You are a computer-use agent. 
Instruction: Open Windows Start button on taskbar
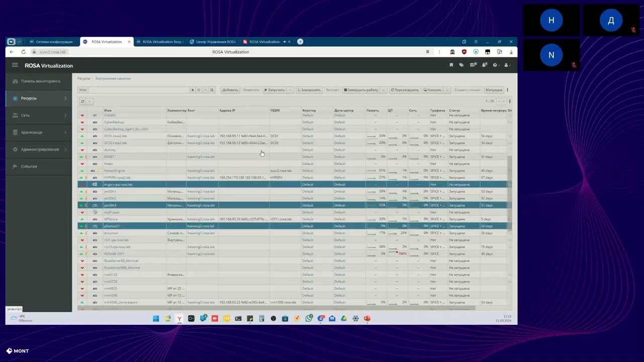coord(156,318)
